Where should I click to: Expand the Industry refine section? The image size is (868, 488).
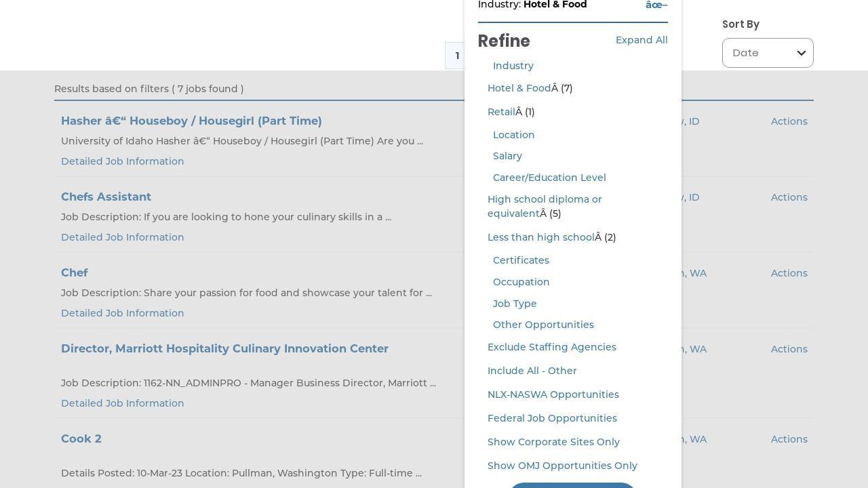click(513, 66)
